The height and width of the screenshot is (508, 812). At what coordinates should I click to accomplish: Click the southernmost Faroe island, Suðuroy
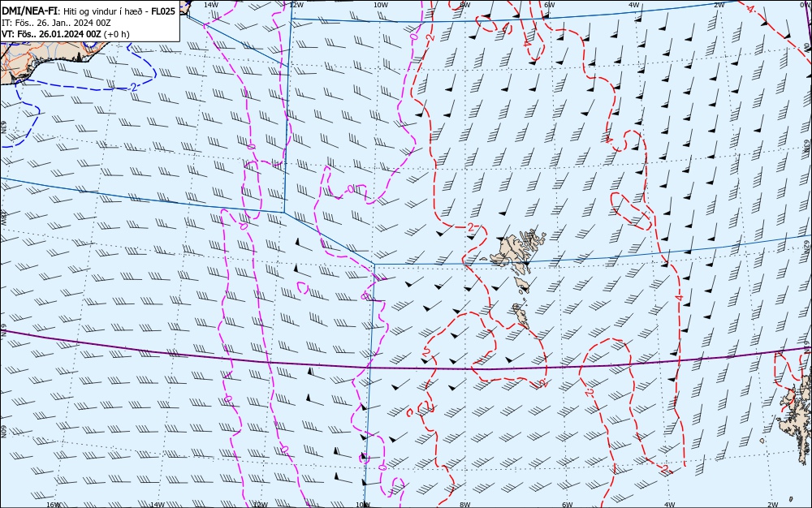521,315
